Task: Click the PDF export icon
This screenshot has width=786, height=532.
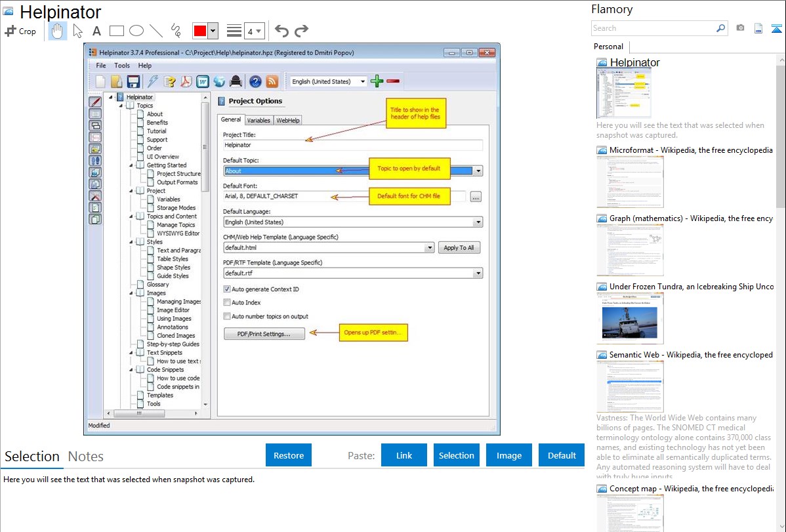Action: point(186,81)
